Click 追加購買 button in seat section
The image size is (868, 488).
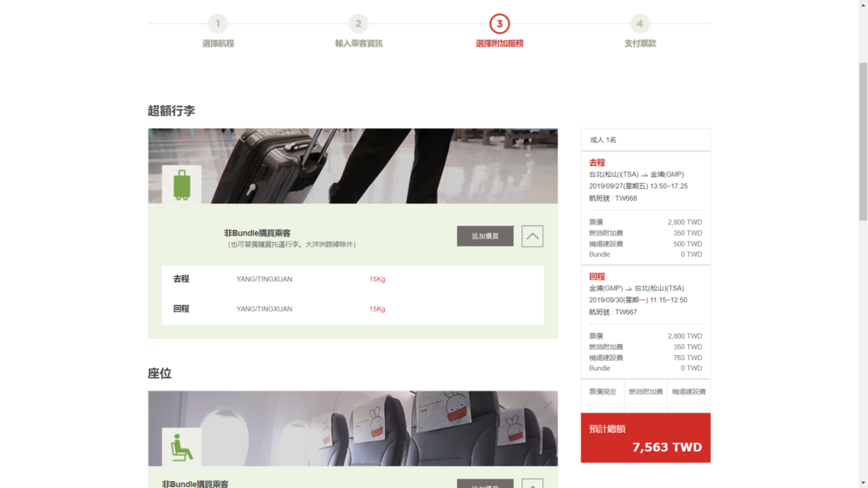coord(485,484)
